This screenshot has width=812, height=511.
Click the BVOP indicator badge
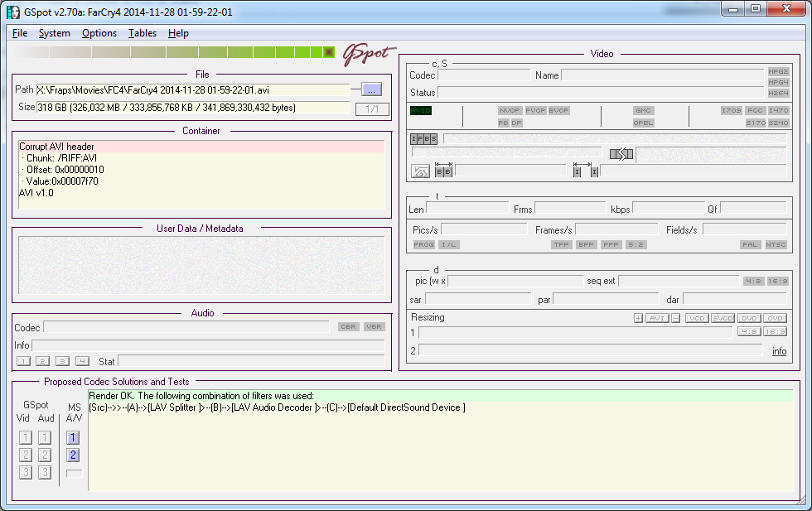tap(558, 110)
